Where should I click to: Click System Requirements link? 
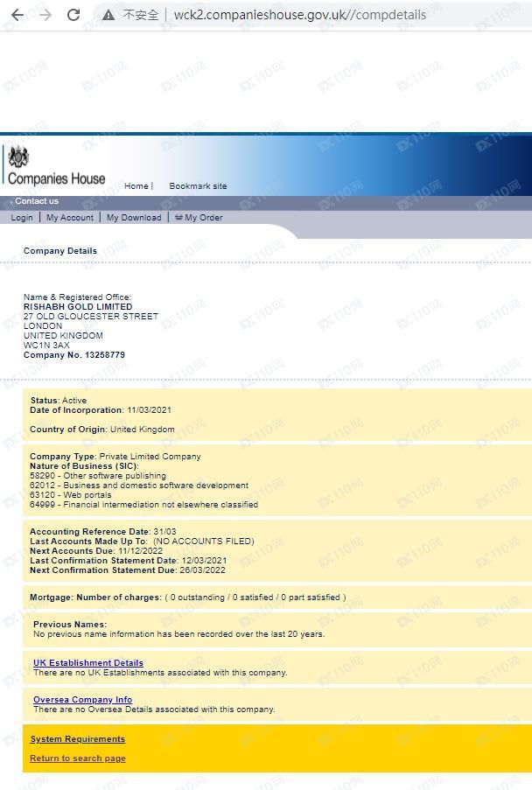[x=78, y=739]
